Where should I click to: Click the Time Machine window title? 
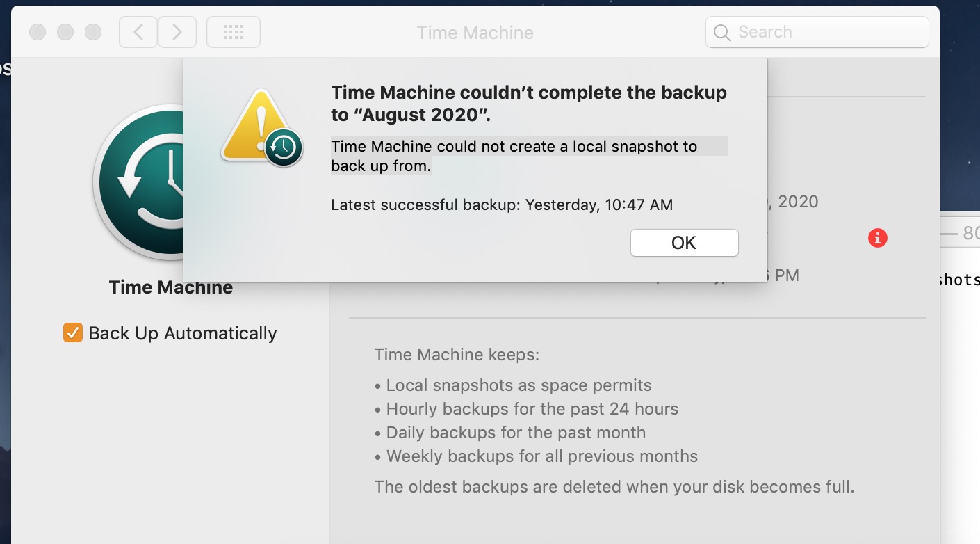(475, 33)
